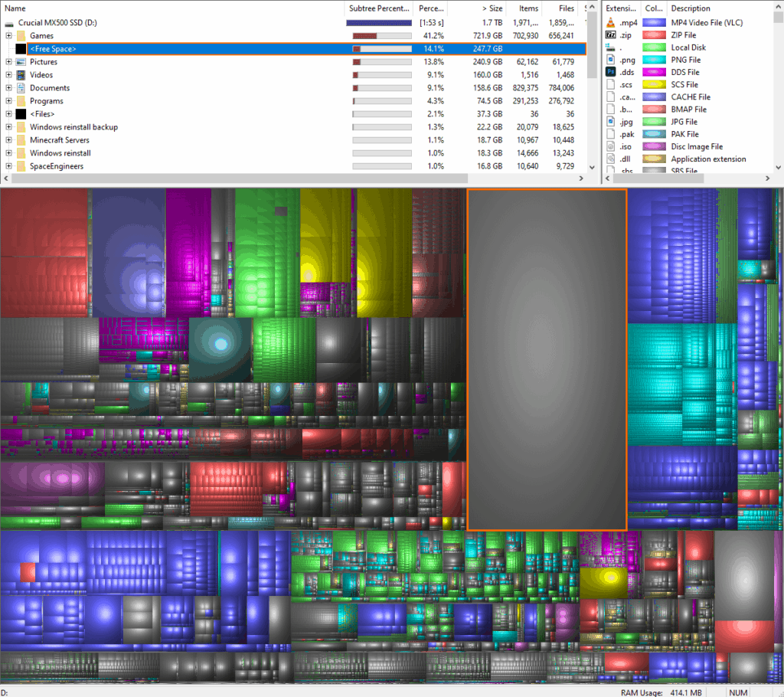Click the SpaceEngineers folder icon

(x=21, y=166)
